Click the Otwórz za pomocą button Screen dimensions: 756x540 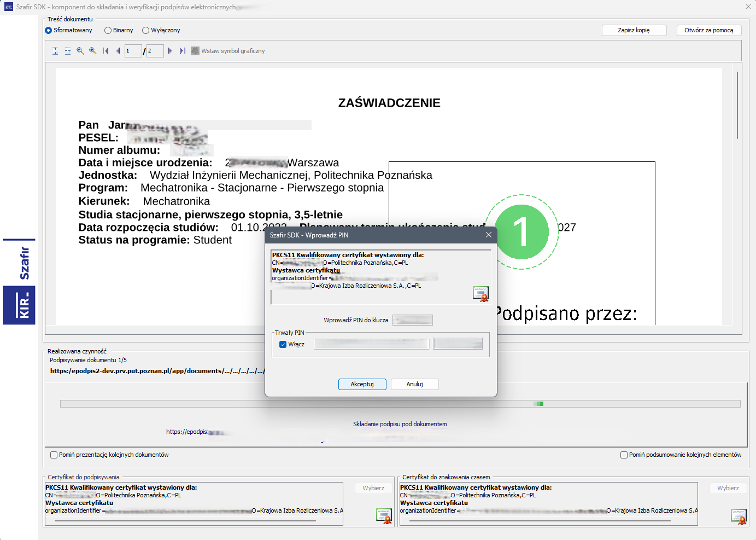click(x=708, y=31)
